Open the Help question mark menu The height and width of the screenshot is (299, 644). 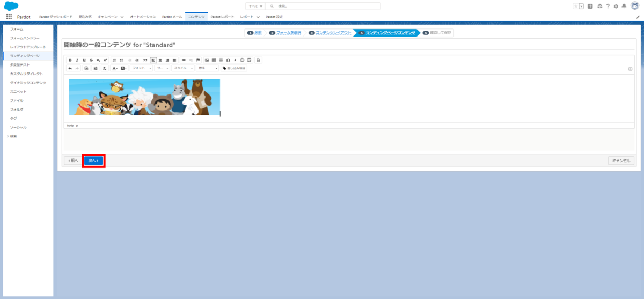point(608,6)
